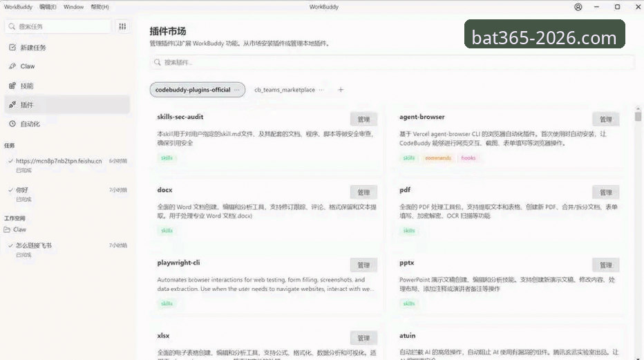Open the WorkBuddy menu in menu bar
644x360 pixels.
[18, 7]
